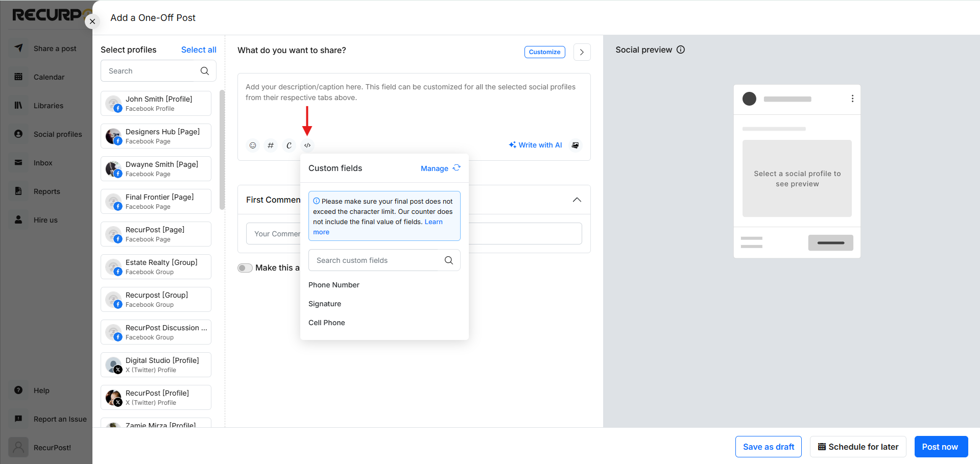Select Final Frontier [Page] profile
Viewport: 980px width, 464px height.
(156, 202)
